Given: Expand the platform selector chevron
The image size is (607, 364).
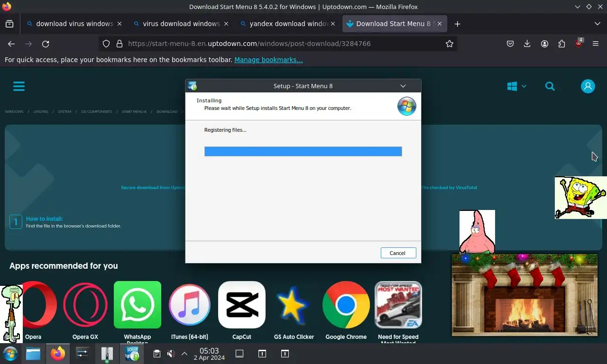Looking at the screenshot, I should point(524,86).
